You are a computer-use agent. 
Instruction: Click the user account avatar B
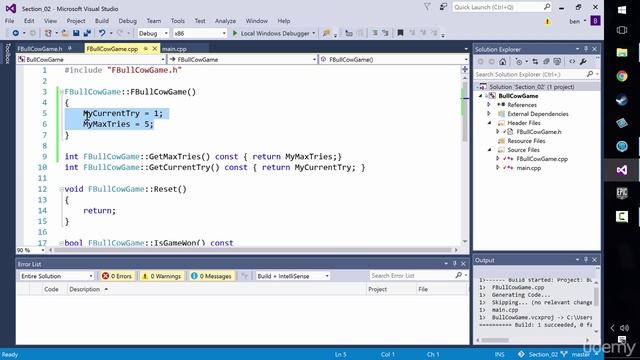pos(595,21)
